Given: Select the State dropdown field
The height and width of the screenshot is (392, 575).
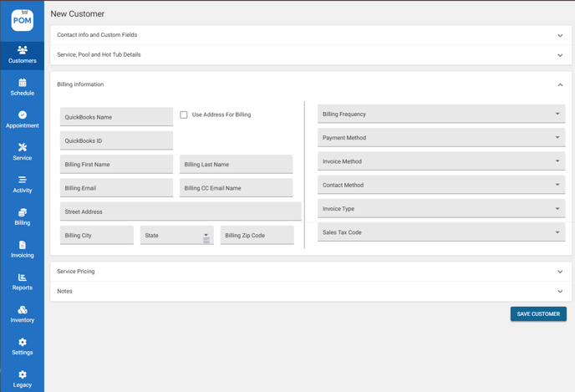Looking at the screenshot, I should [x=176, y=236].
